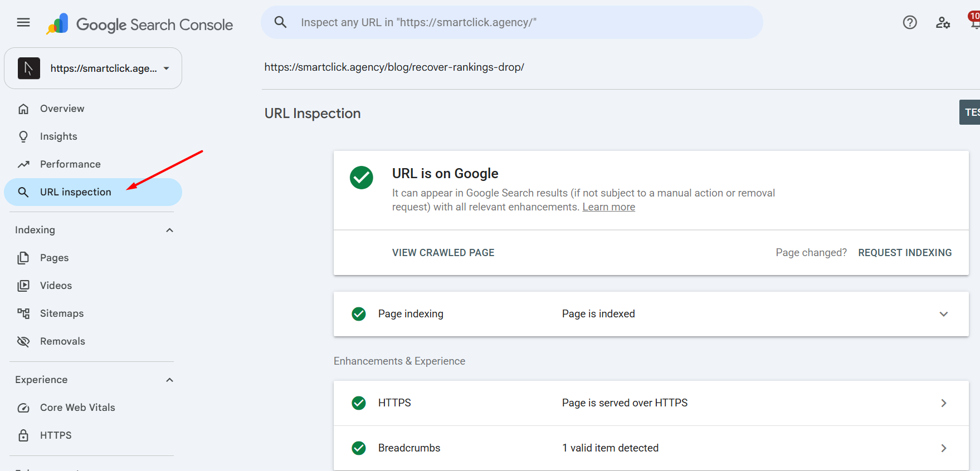
Task: Open the notifications bell with red badge
Action: [x=974, y=21]
